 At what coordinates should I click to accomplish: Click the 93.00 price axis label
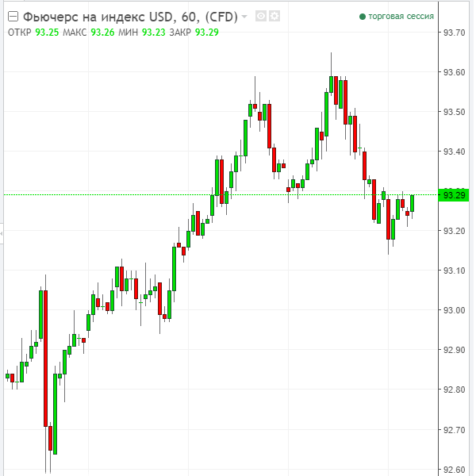(455, 310)
